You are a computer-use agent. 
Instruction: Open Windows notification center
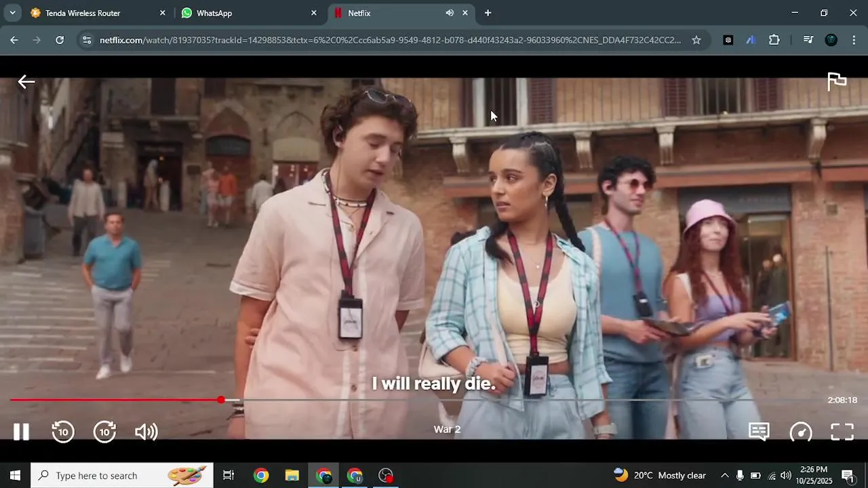pos(848,475)
